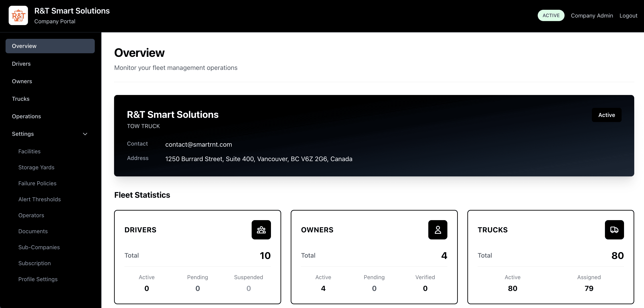Open Facilities under Settings
Image resolution: width=644 pixels, height=308 pixels.
pos(30,151)
